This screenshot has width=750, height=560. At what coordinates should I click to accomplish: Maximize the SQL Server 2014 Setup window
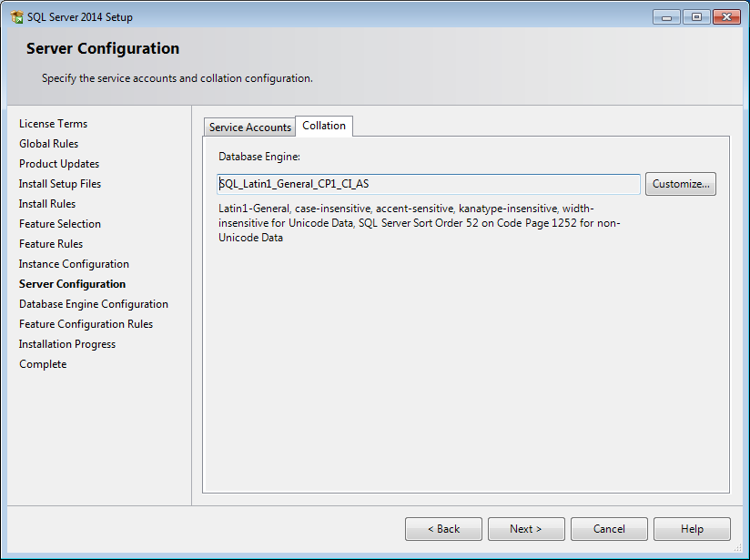point(696,17)
